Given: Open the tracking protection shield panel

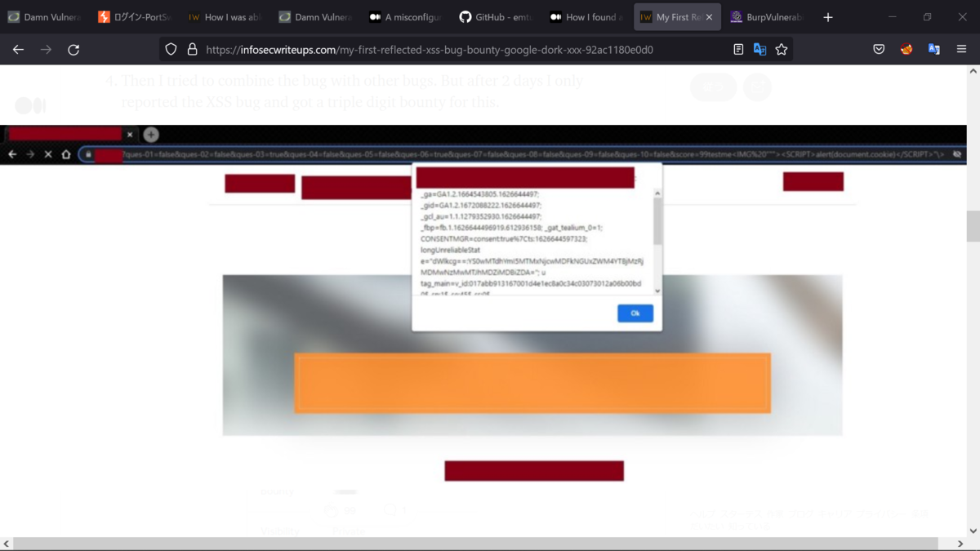Looking at the screenshot, I should click(171, 49).
